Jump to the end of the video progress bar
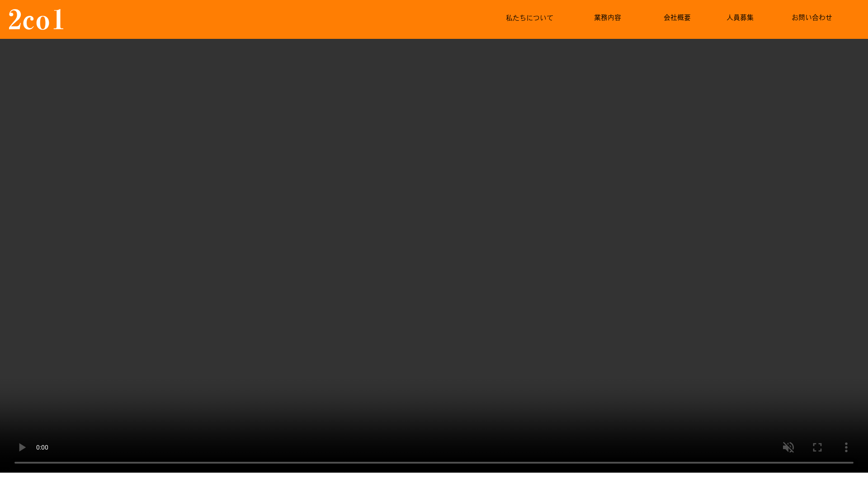 [852, 463]
